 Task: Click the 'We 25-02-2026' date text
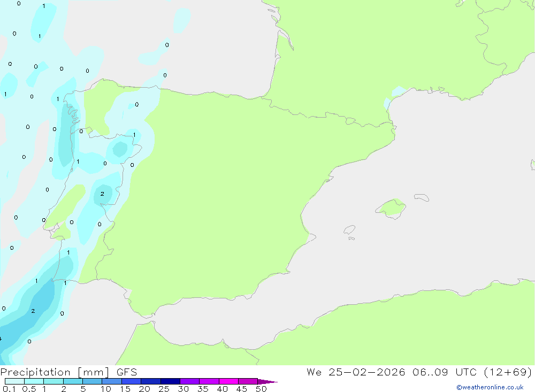pos(356,372)
